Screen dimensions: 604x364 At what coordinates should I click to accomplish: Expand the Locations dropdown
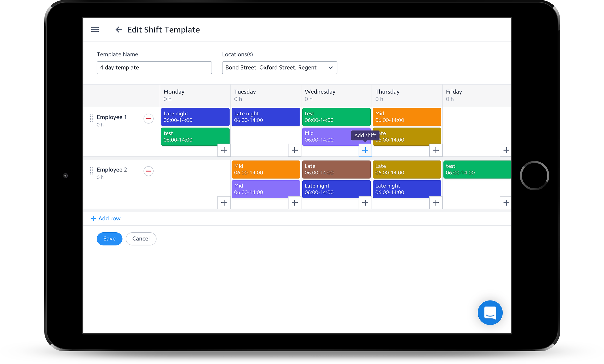[x=280, y=68]
